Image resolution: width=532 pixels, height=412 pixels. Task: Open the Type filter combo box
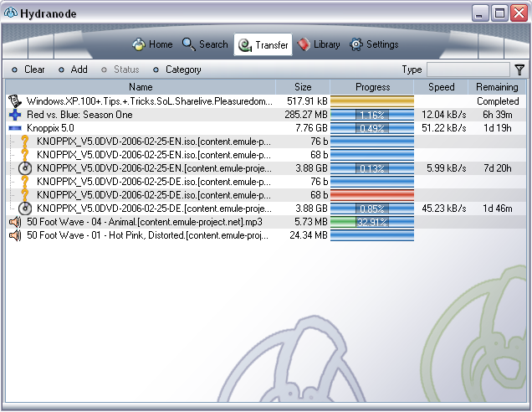[468, 70]
